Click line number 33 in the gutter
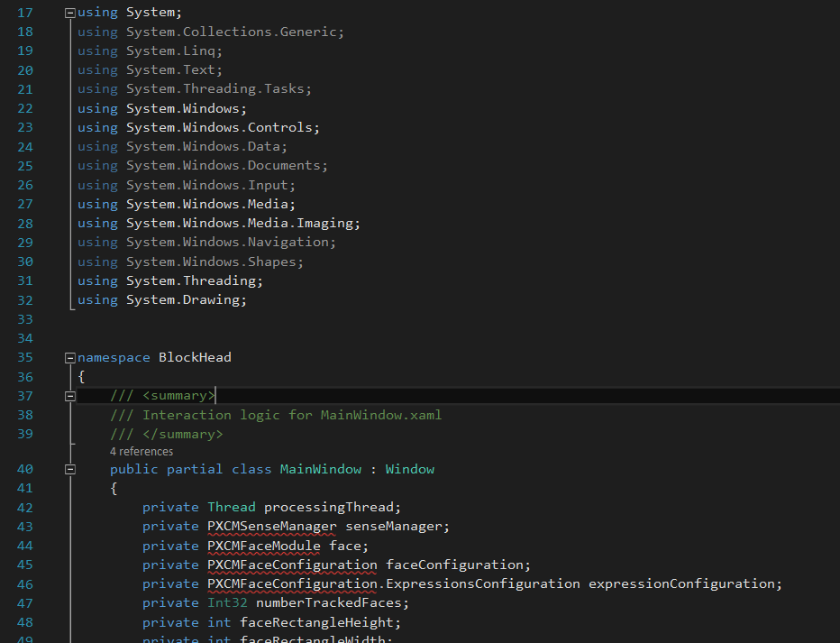840x643 pixels. (x=24, y=319)
